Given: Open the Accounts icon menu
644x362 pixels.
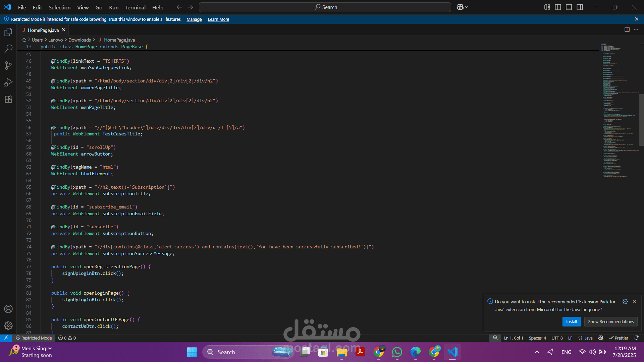Looking at the screenshot, I should coord(8,309).
